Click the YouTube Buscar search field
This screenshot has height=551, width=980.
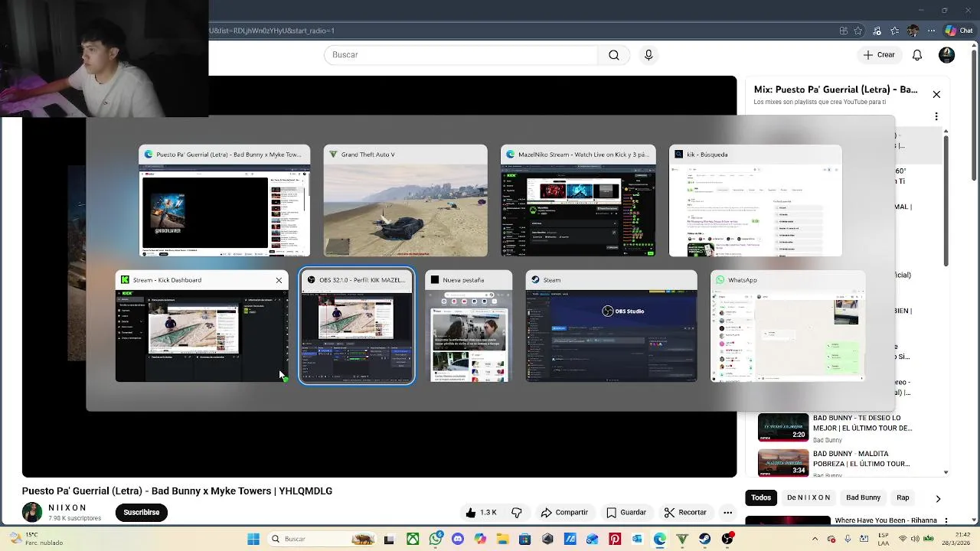pos(461,55)
